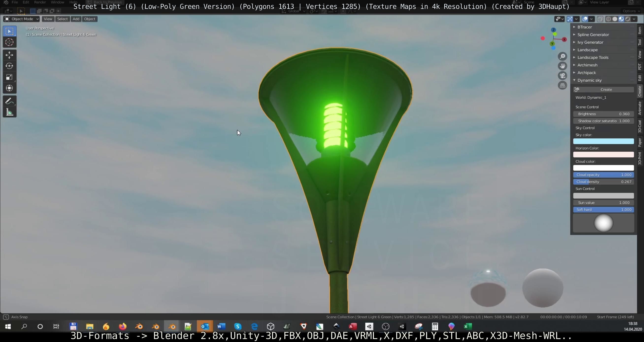
Task: Open the viewport Object menu
Action: coord(89,19)
